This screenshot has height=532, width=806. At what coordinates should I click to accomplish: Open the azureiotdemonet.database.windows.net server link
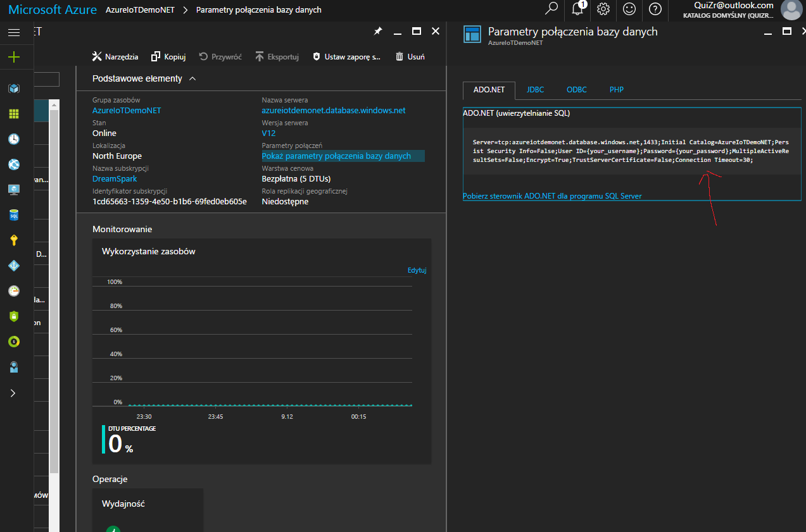(x=334, y=111)
